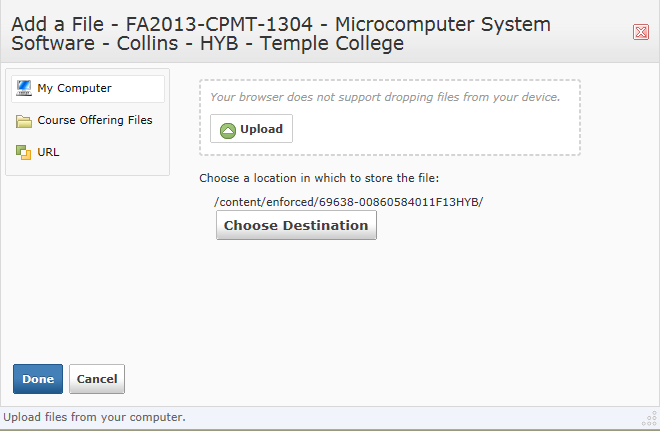Click the 'Choose a location' instruction label

(x=319, y=178)
